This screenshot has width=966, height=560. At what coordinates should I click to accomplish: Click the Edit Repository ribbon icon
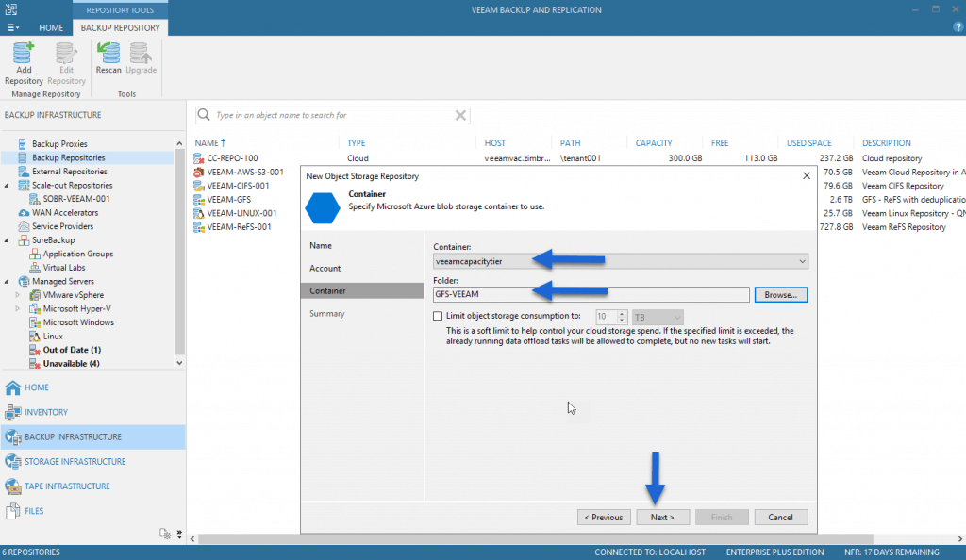click(66, 54)
